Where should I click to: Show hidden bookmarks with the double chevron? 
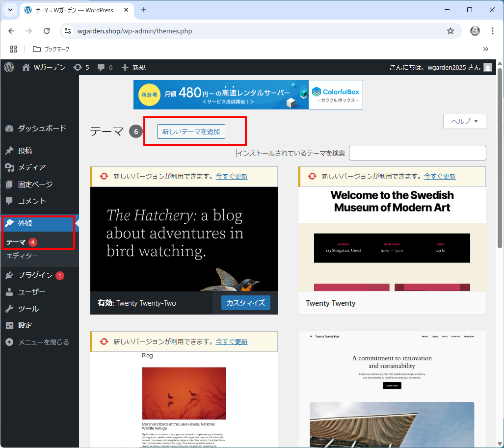(485, 49)
